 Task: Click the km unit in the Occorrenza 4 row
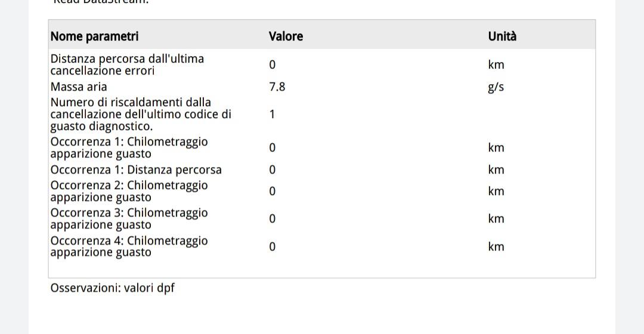click(x=496, y=246)
